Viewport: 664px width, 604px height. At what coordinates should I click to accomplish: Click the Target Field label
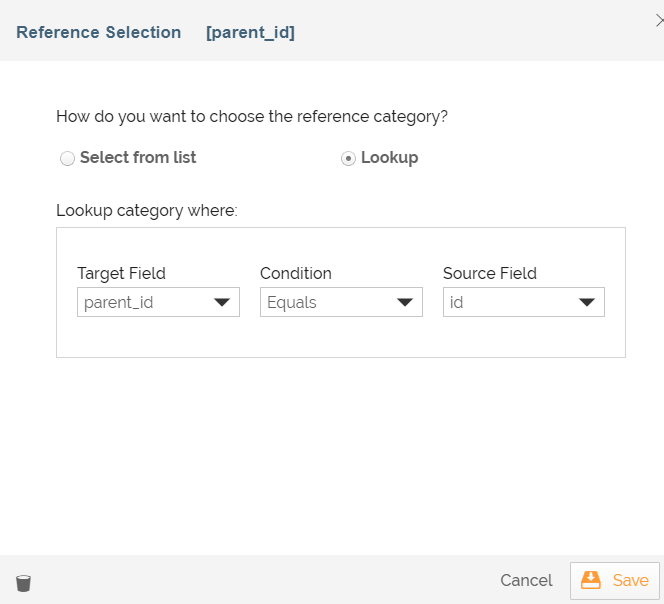(x=121, y=273)
